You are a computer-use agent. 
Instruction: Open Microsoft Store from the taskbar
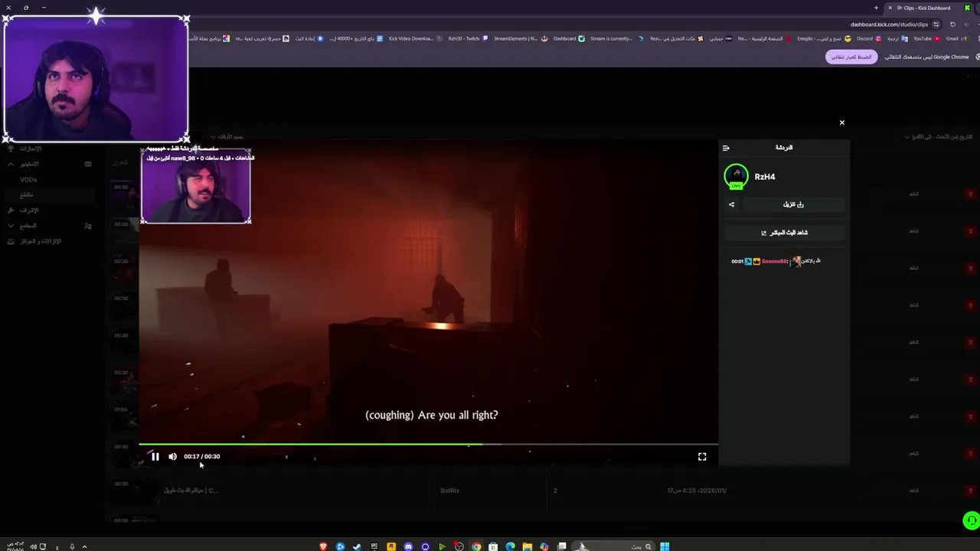(x=493, y=546)
